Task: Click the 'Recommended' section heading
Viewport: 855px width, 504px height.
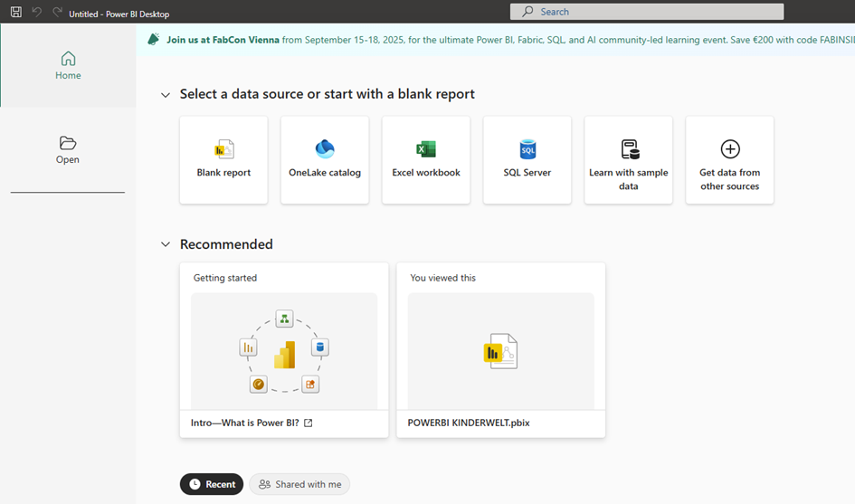Action: (x=226, y=244)
